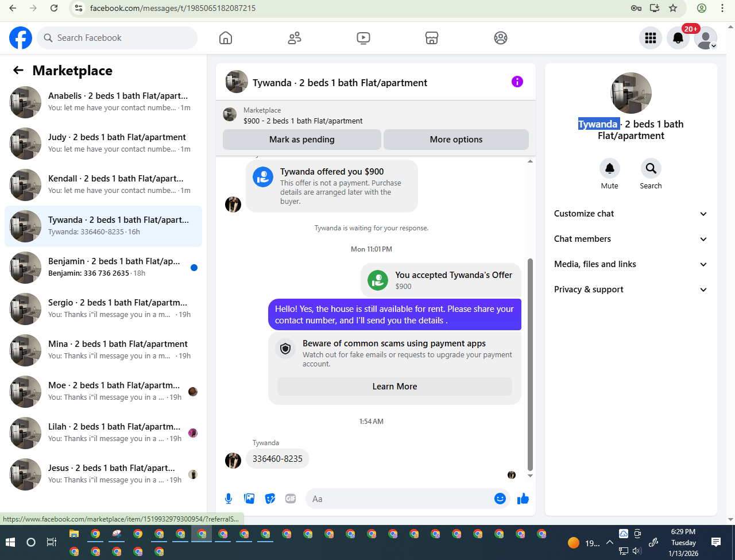Click the Tywanda offered you $900 card
The image size is (735, 560).
332,186
